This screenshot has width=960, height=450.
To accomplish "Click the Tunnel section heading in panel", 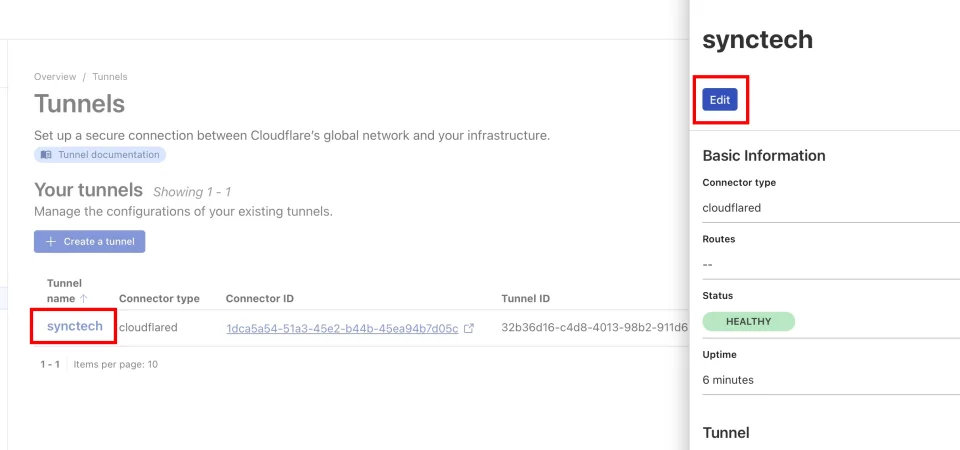I will point(726,433).
